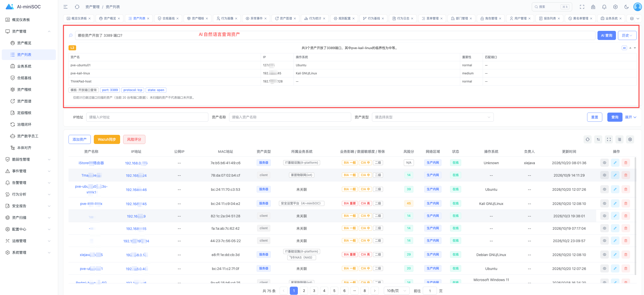This screenshot has height=295, width=644.
Task: Click into the IP地址 input field
Action: point(147,117)
